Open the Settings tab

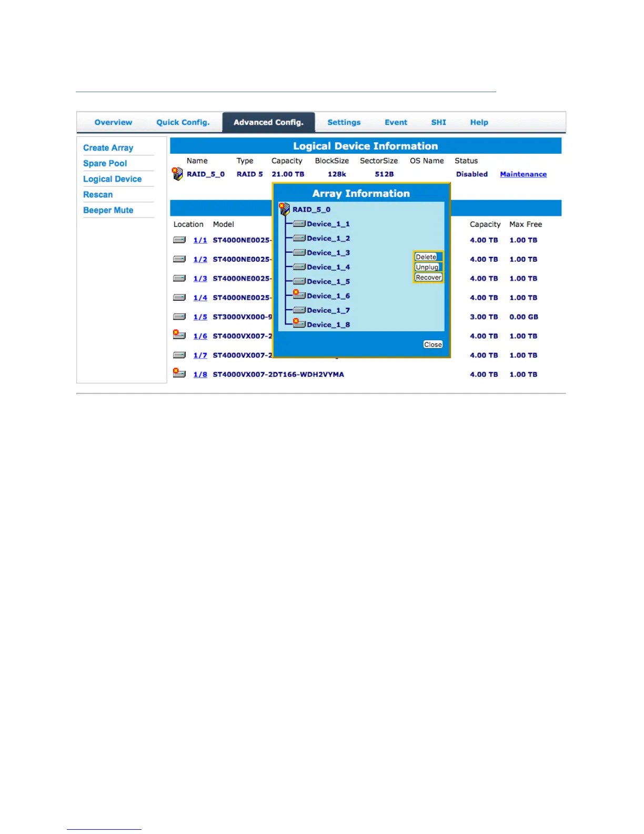pos(344,122)
